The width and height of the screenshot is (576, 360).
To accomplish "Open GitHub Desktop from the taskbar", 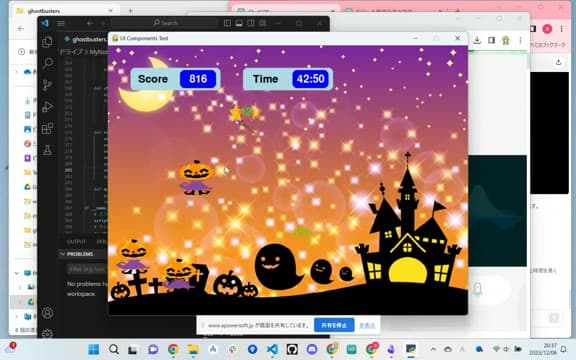I will 292,349.
